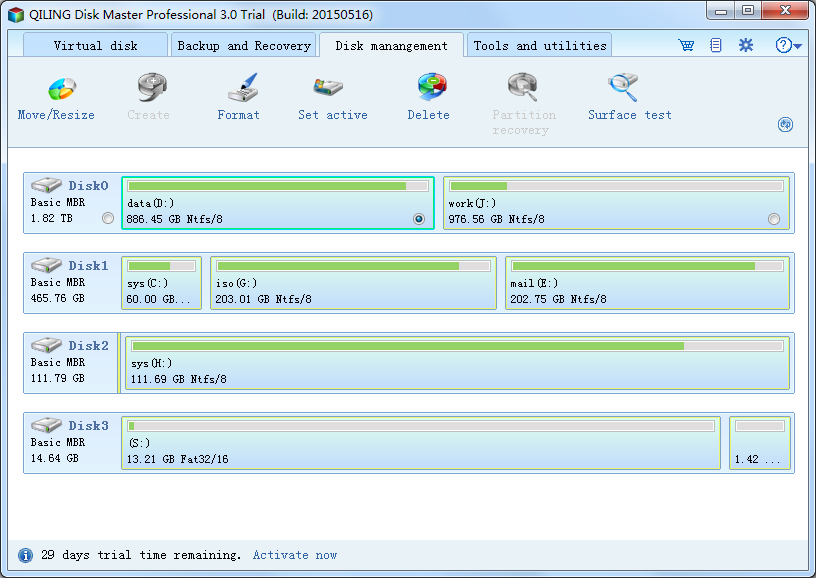Select the work (J:) partition radio button
816x578 pixels.
point(774,218)
